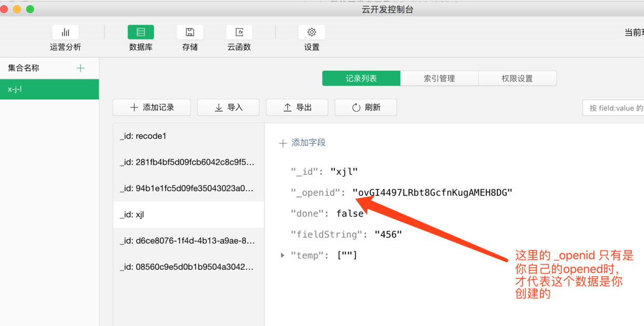
Task: Switch to the 记录列表 tab
Action: click(361, 78)
